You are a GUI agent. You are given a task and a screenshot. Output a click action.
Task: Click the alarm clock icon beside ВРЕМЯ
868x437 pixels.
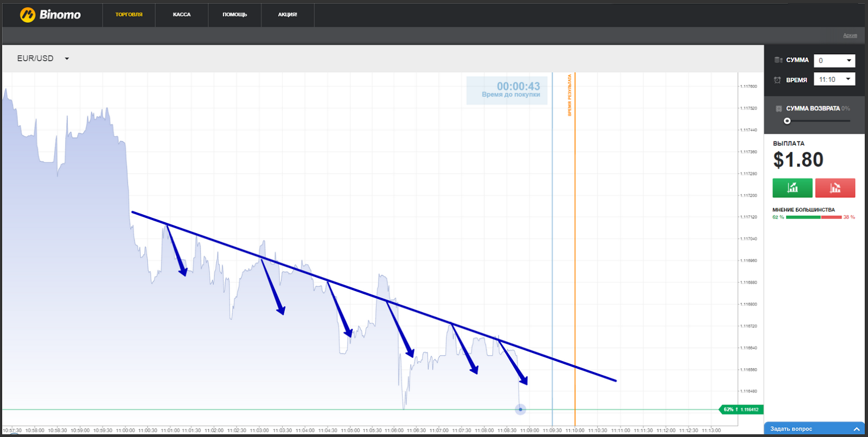777,80
